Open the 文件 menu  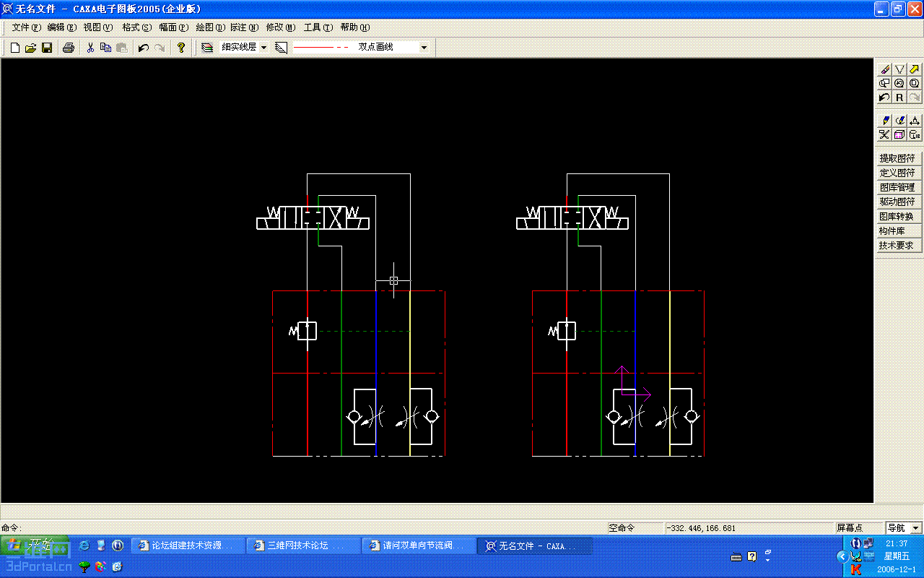coord(27,27)
